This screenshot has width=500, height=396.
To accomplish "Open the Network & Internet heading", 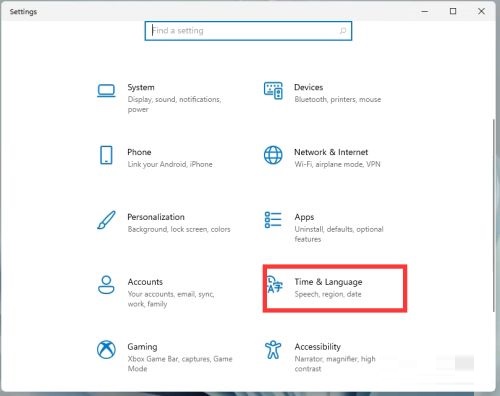I will click(331, 152).
